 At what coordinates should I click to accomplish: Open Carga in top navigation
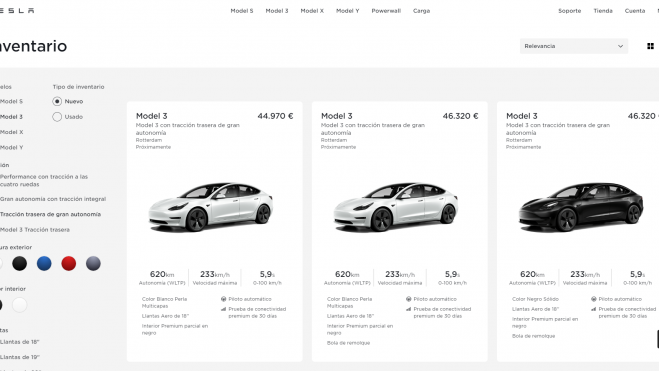tap(422, 11)
